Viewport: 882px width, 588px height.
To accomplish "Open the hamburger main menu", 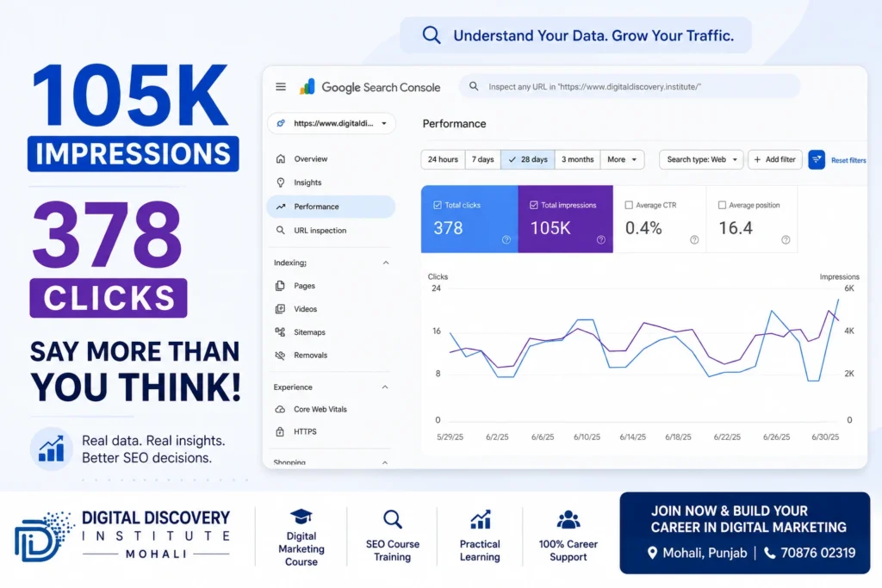I will coord(281,87).
